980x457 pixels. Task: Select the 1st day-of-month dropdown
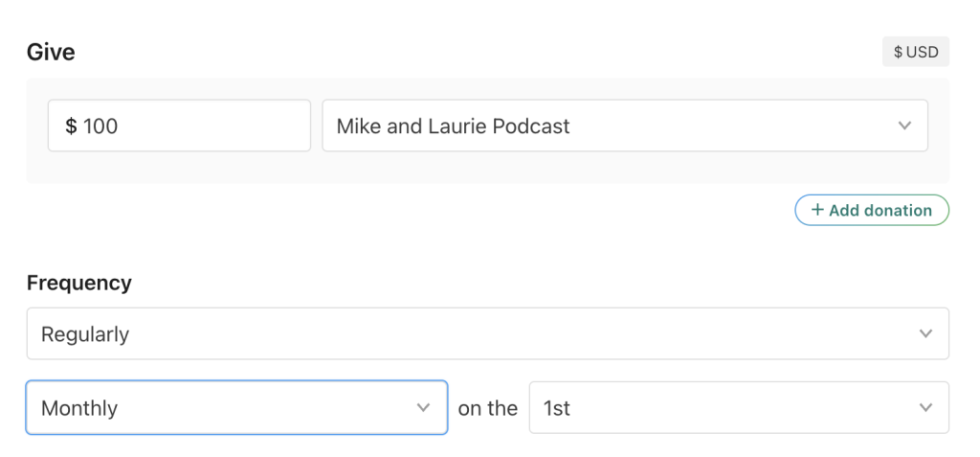[738, 408]
